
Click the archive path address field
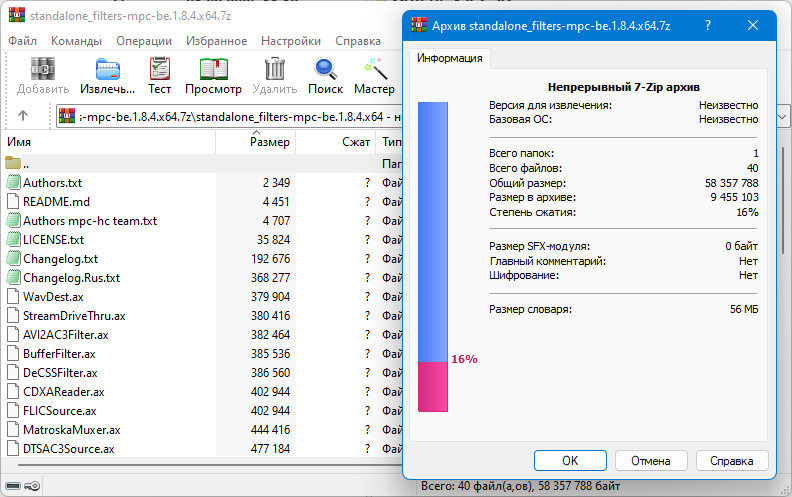229,117
